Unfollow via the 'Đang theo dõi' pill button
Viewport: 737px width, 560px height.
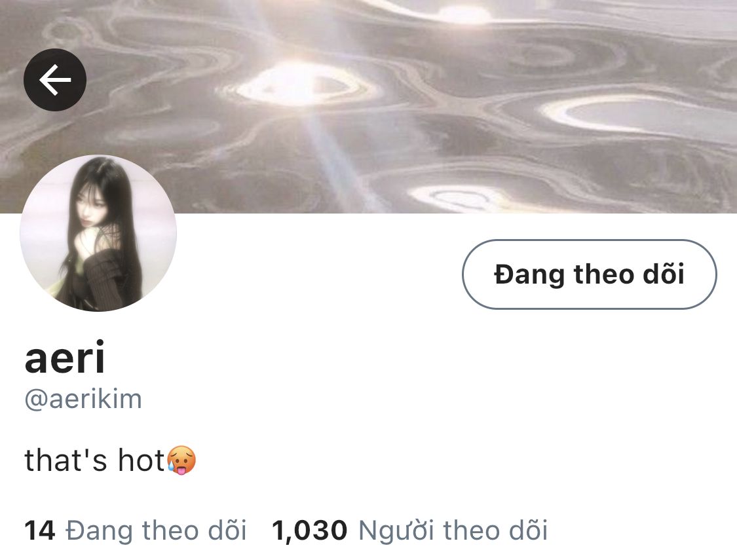click(590, 274)
